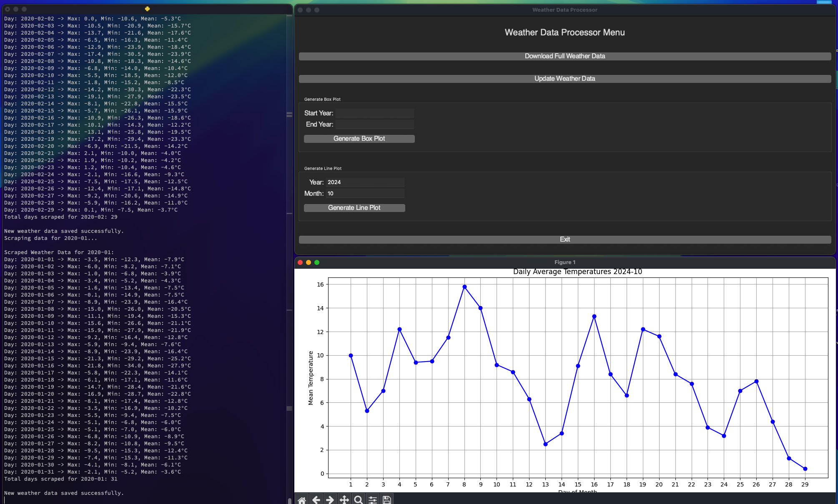Screen dimensions: 838x504
Task: Click the End Year: label
Action: [x=319, y=125]
